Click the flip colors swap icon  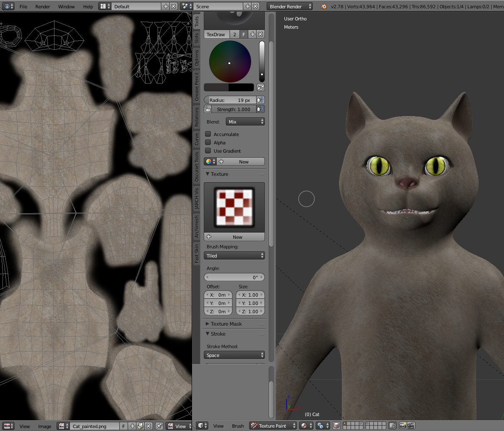pyautogui.click(x=260, y=87)
